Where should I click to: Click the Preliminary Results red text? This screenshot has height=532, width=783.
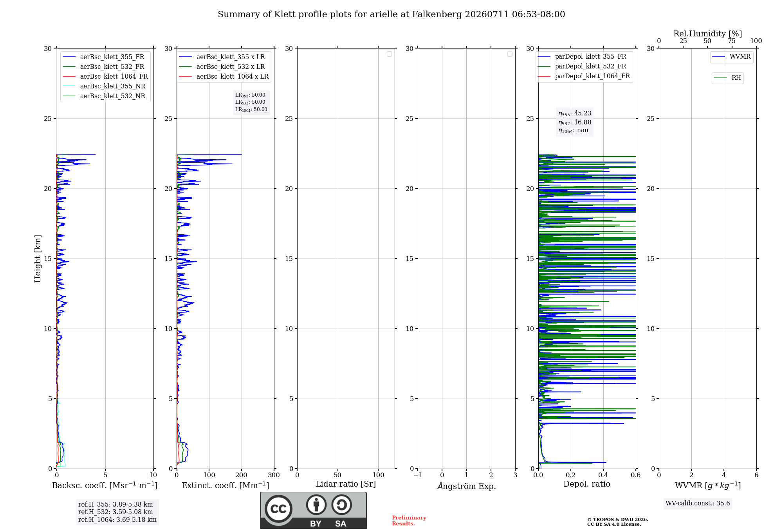click(409, 521)
